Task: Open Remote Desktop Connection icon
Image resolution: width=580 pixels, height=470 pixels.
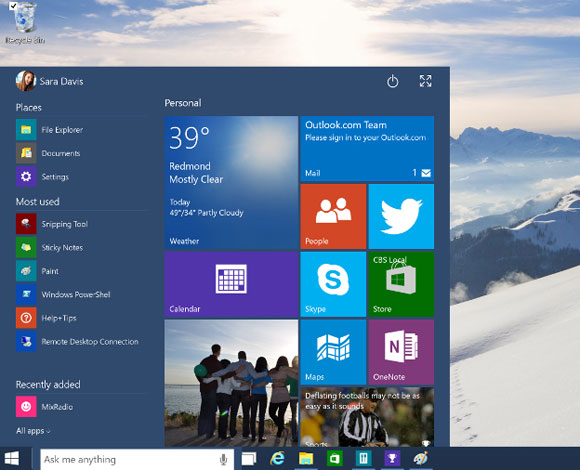Action: pyautogui.click(x=26, y=341)
